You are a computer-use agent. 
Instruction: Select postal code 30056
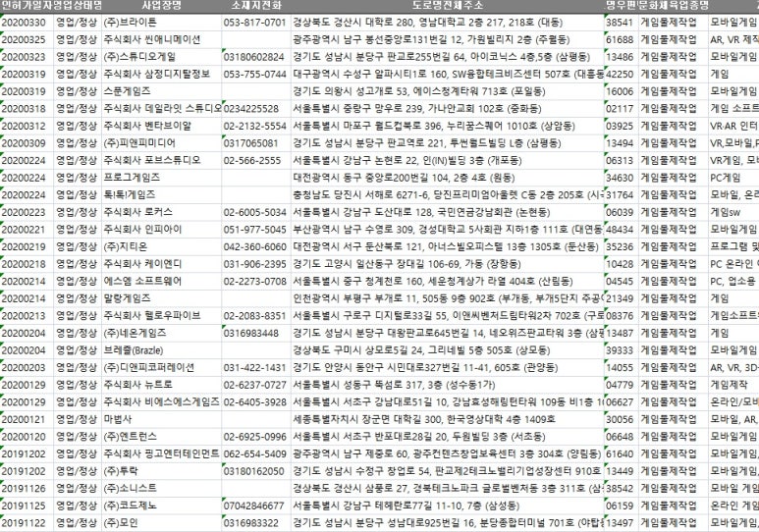point(622,419)
